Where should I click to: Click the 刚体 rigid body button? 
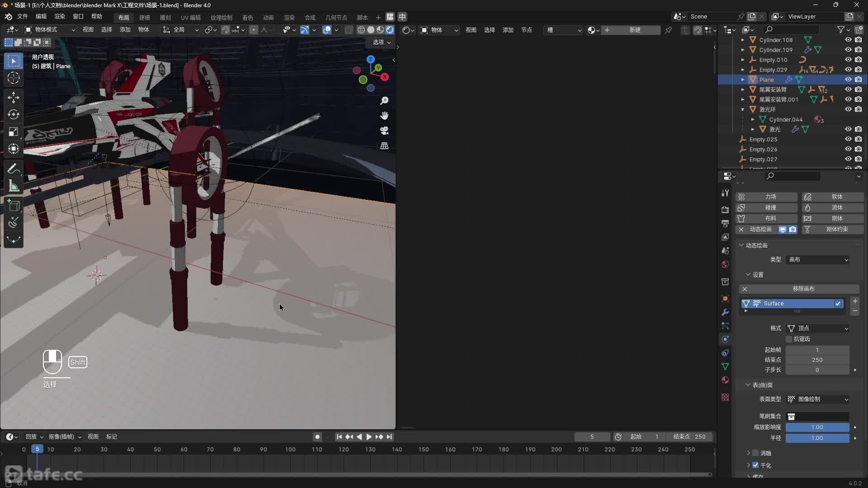833,219
